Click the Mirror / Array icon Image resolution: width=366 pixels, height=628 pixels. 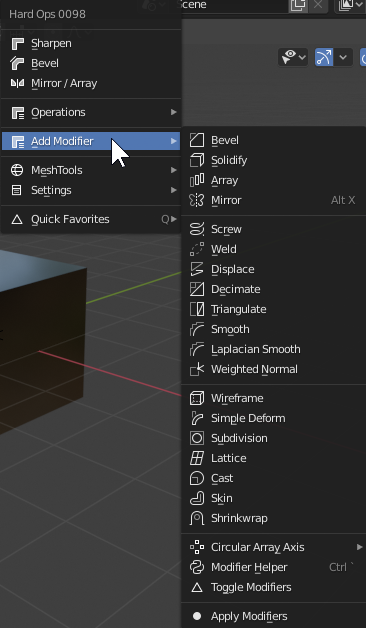coord(17,83)
